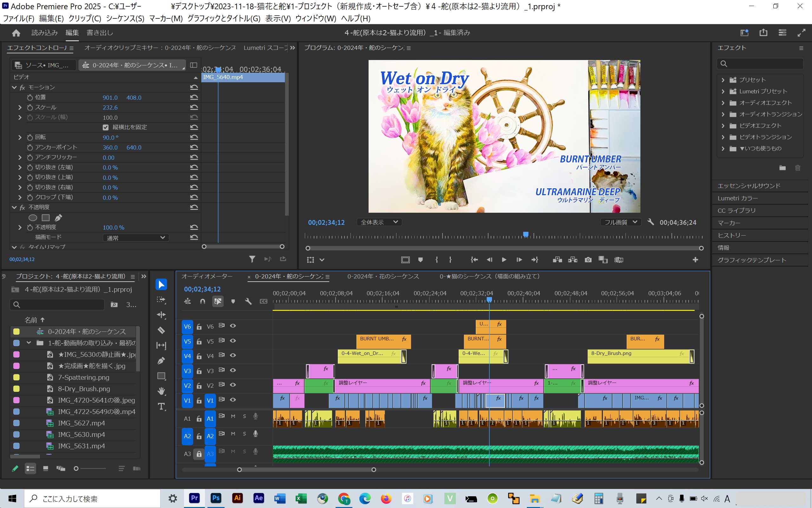
Task: Click Mark In bracket button
Action: coord(436,260)
